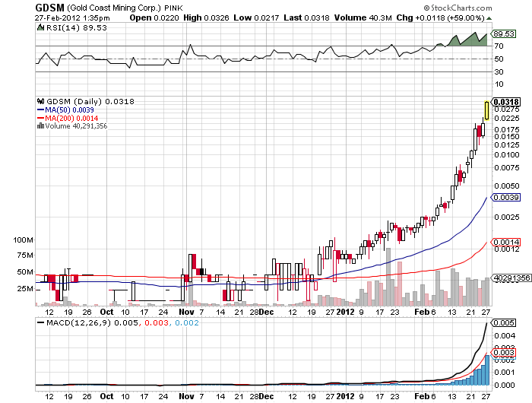This screenshot has width=532, height=403.
Task: Click the red MACD 0.003 value tag
Action: coord(504,352)
